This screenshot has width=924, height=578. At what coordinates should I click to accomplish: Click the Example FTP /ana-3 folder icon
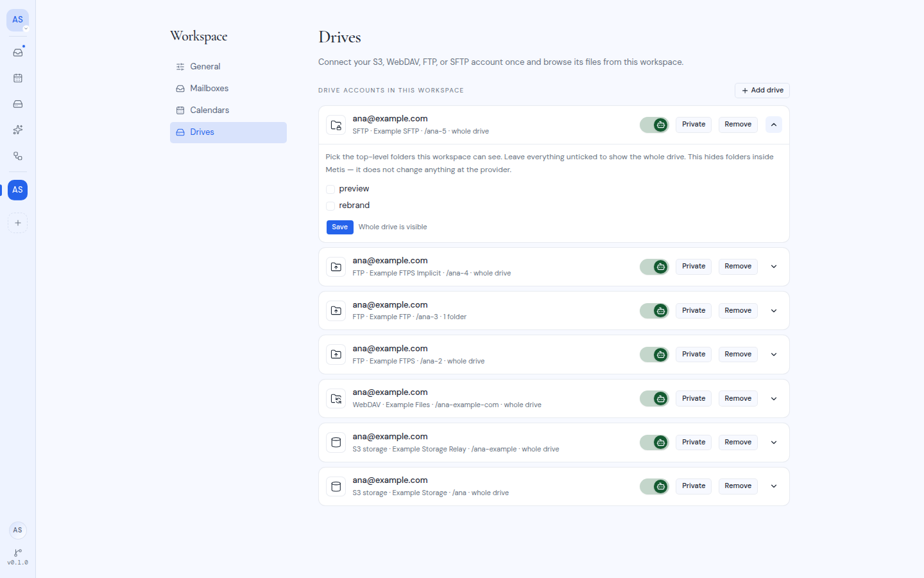pos(336,311)
